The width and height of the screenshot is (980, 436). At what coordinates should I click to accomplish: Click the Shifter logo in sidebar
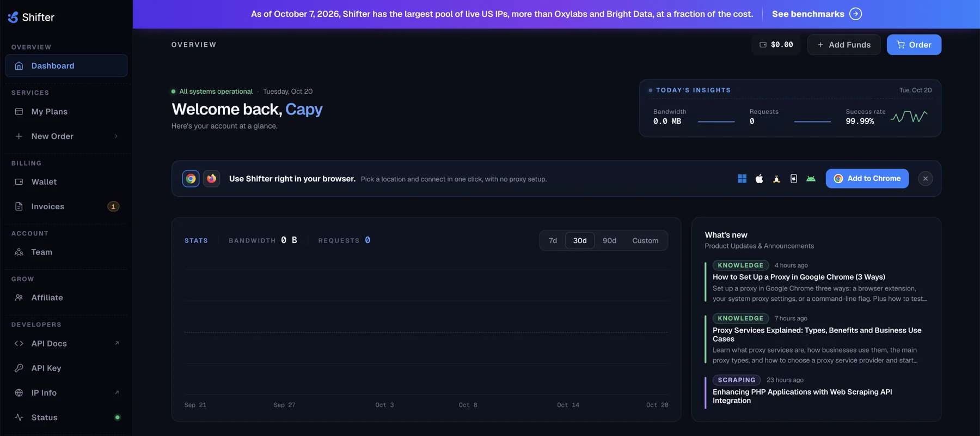click(31, 17)
